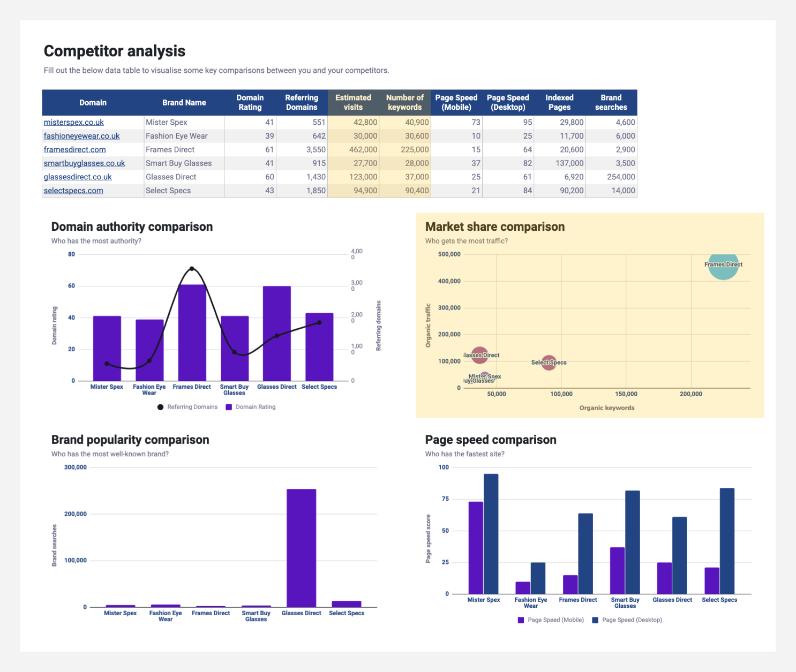The height and width of the screenshot is (672, 796).
Task: Click the 90,400 keywords cell
Action: click(405, 191)
